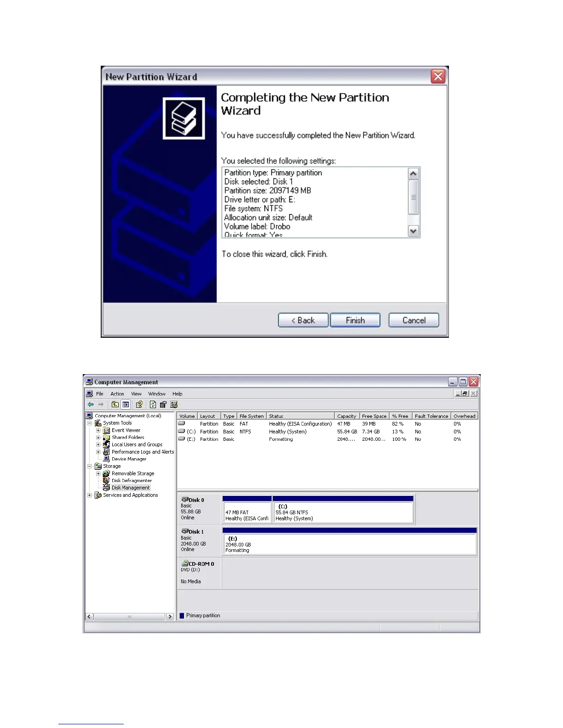Click the Fault Tolerance column header

coord(431,416)
